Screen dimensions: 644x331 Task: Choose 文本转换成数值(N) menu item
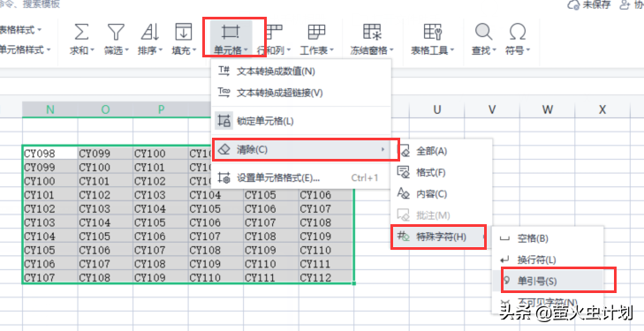(x=300, y=71)
